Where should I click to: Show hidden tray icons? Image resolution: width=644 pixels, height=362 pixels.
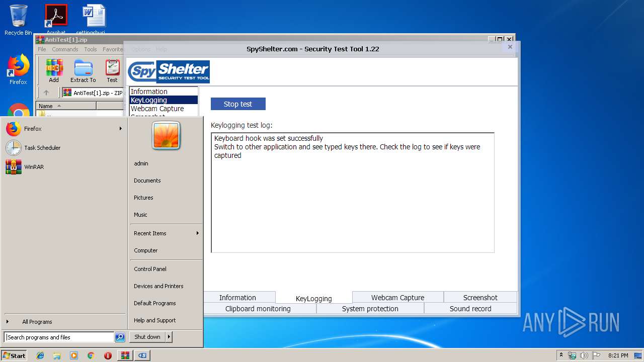[x=561, y=355]
